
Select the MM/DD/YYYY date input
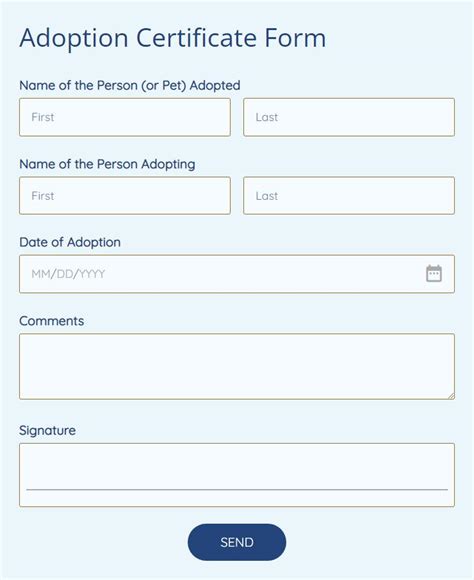237,274
